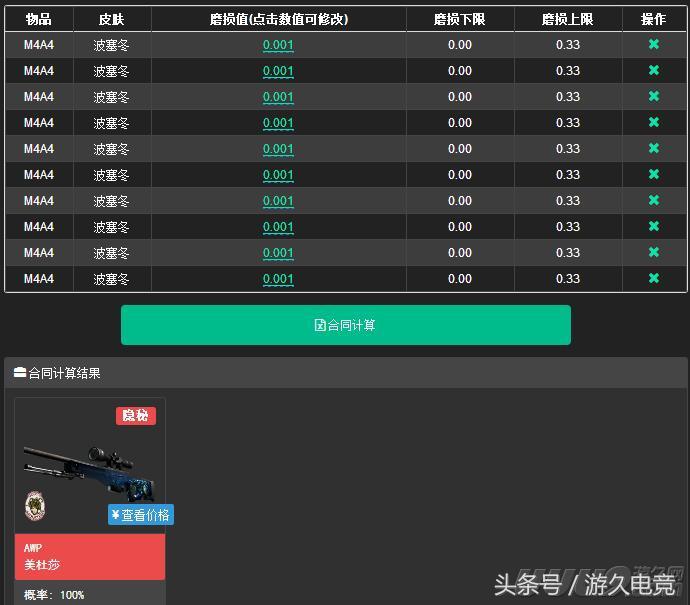Click the red 隐秘 rarity badge

tap(136, 416)
